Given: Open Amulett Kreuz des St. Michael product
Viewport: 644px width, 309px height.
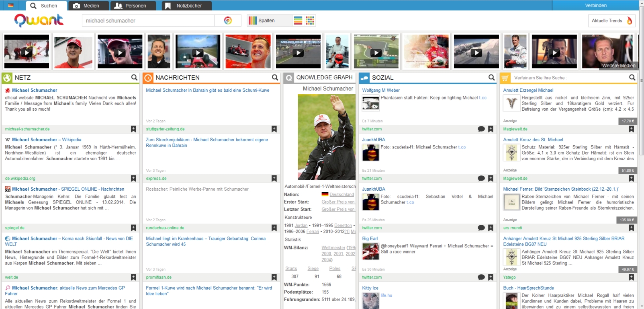Looking at the screenshot, I should (x=533, y=140).
